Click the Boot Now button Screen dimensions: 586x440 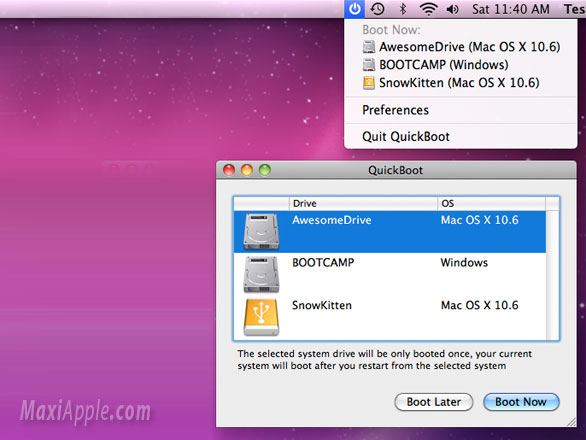click(521, 402)
